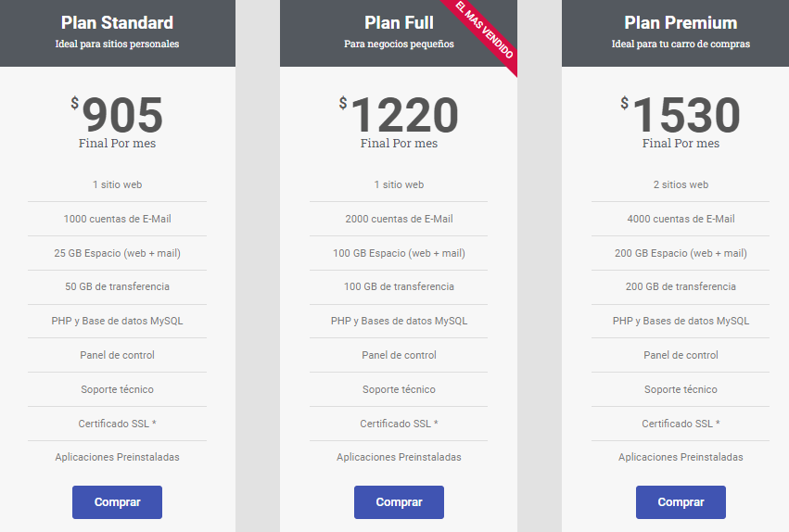
Task: Click Certificado SSL * in Plan Standard
Action: (117, 424)
